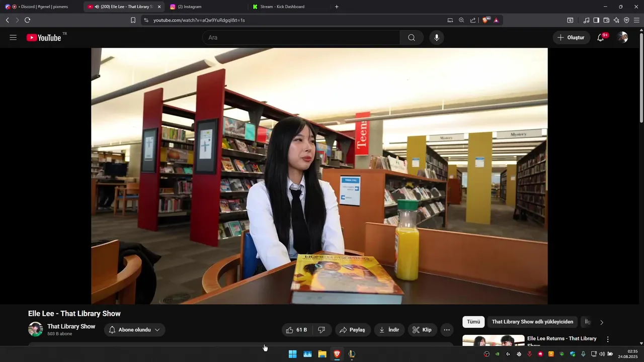Viewport: 644px width, 362px height.
Task: Go back with browser back arrow
Action: coord(7,20)
